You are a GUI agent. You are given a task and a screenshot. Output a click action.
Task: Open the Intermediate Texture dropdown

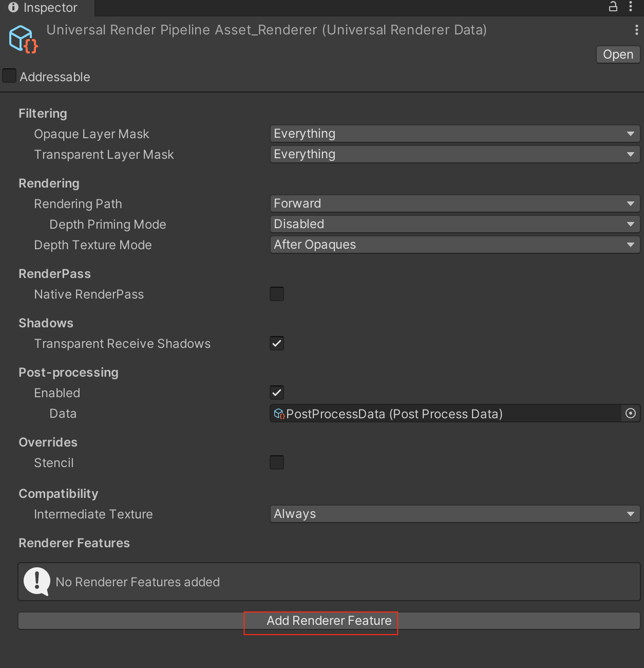(454, 514)
